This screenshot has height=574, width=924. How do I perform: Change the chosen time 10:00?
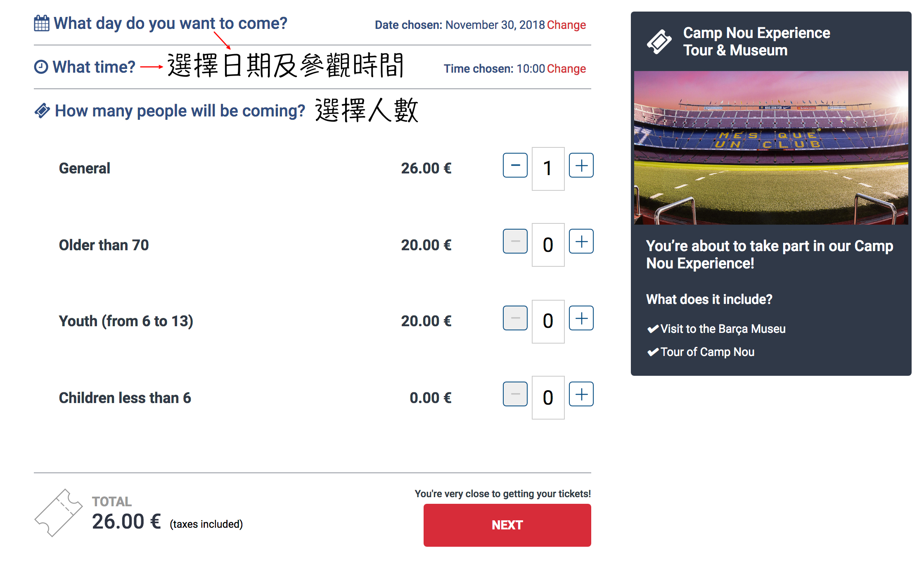click(566, 69)
